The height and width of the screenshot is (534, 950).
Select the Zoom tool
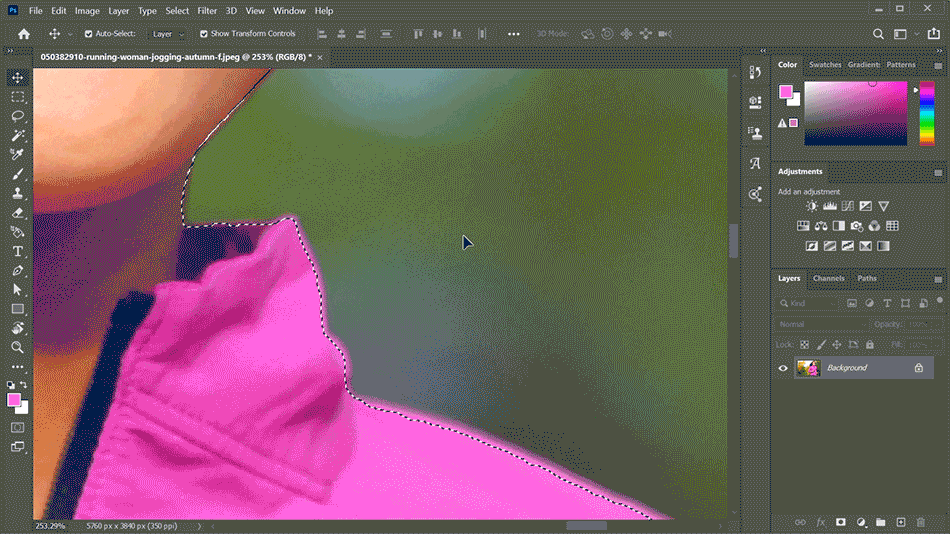(18, 347)
